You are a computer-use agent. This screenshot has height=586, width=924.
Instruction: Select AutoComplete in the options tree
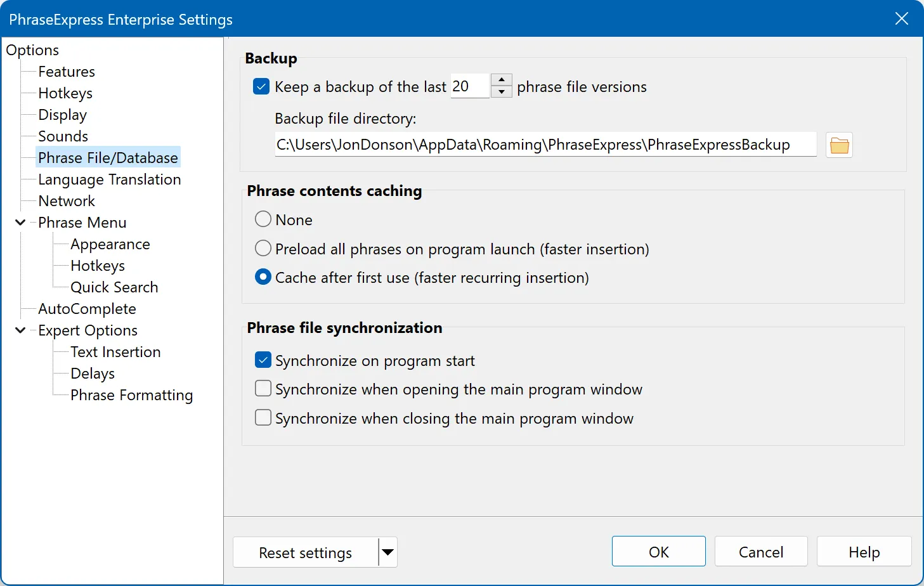[87, 309]
